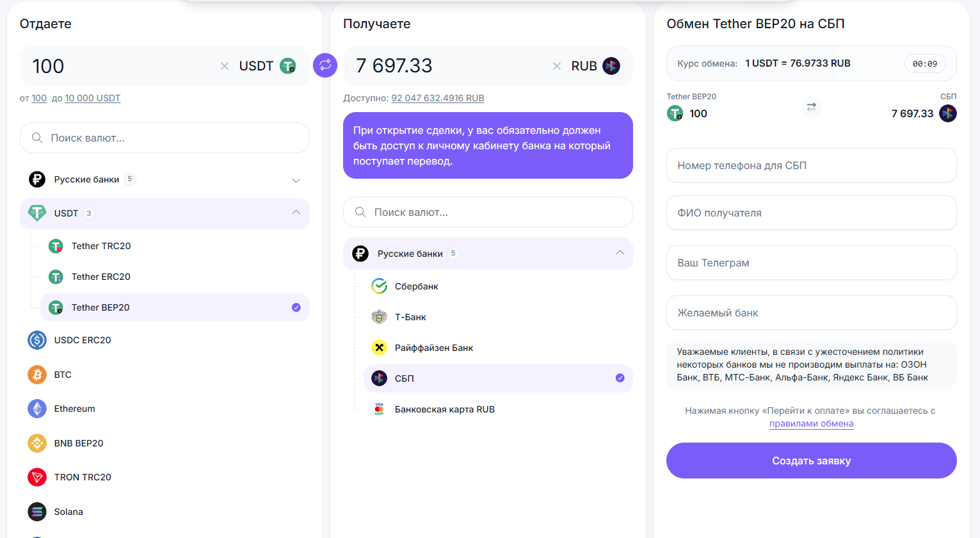Screen dimensions: 980x538
Task: Click the USDT coin icon in give field
Action: 288,66
